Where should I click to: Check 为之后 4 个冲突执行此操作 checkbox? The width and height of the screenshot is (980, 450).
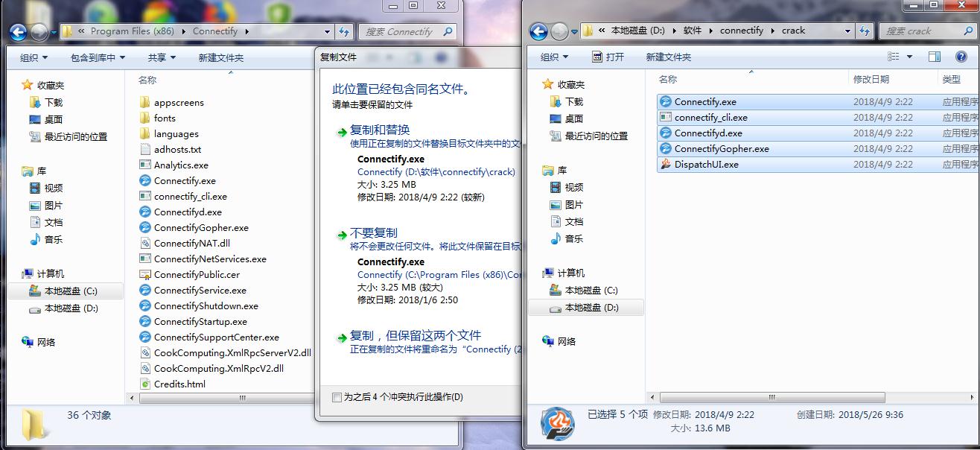(x=337, y=397)
